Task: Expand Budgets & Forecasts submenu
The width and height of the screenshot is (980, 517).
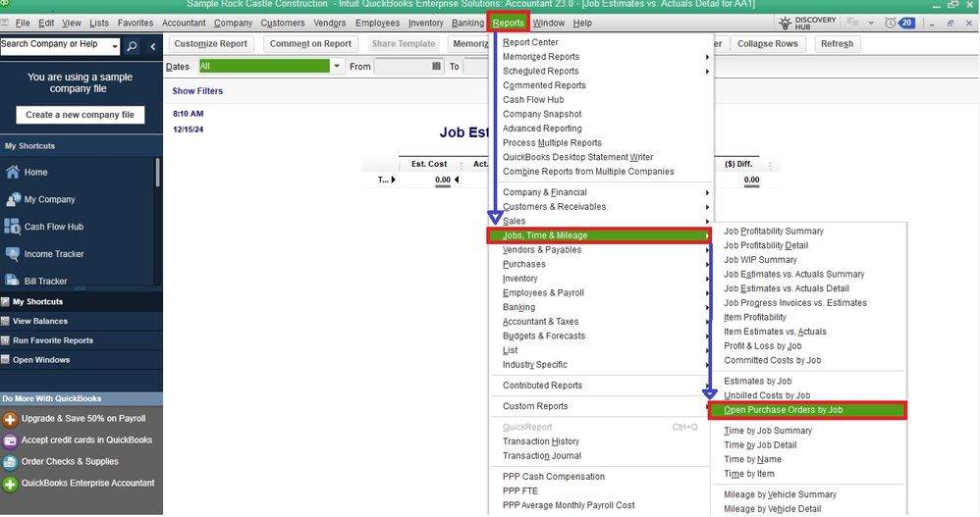Action: pyautogui.click(x=601, y=336)
